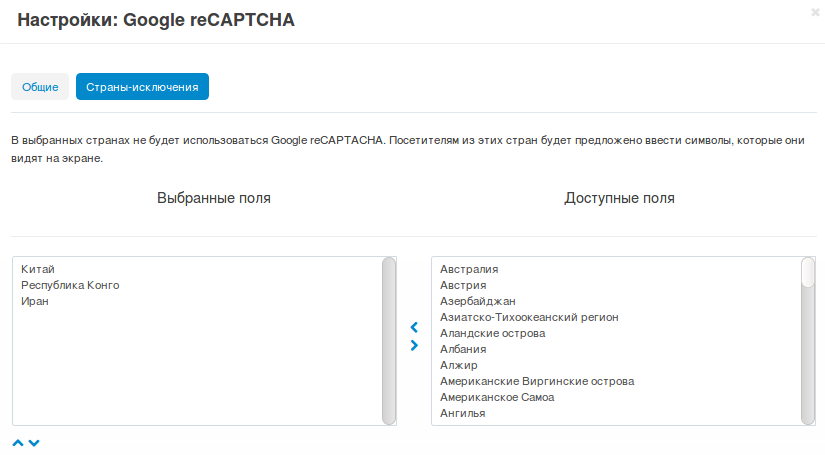
Task: Switch to the Общие tab
Action: 40,87
